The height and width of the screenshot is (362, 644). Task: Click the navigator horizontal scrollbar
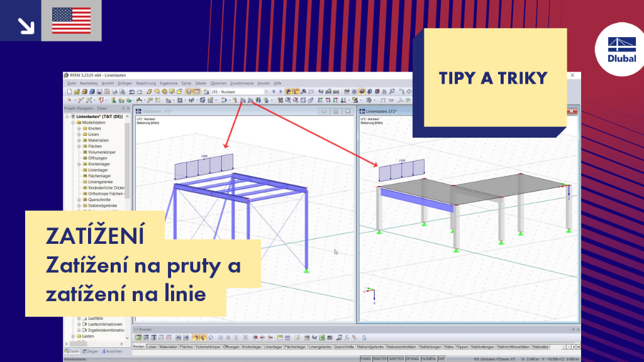click(94, 344)
